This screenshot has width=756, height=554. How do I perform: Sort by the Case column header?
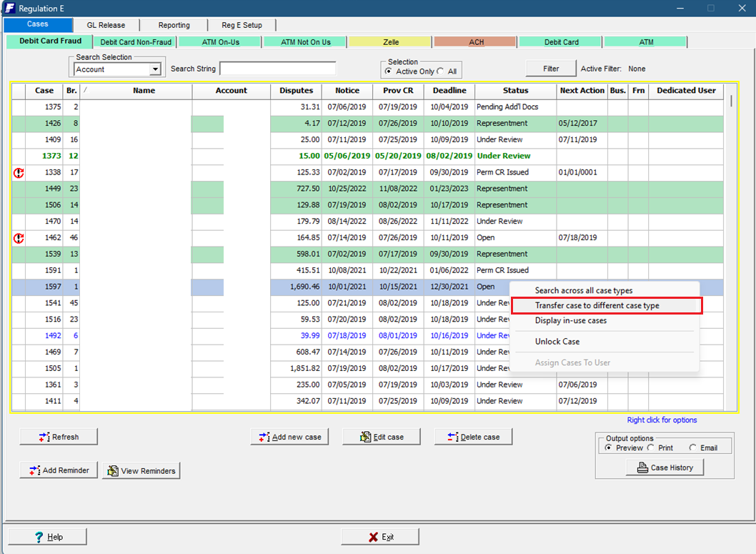pyautogui.click(x=44, y=91)
